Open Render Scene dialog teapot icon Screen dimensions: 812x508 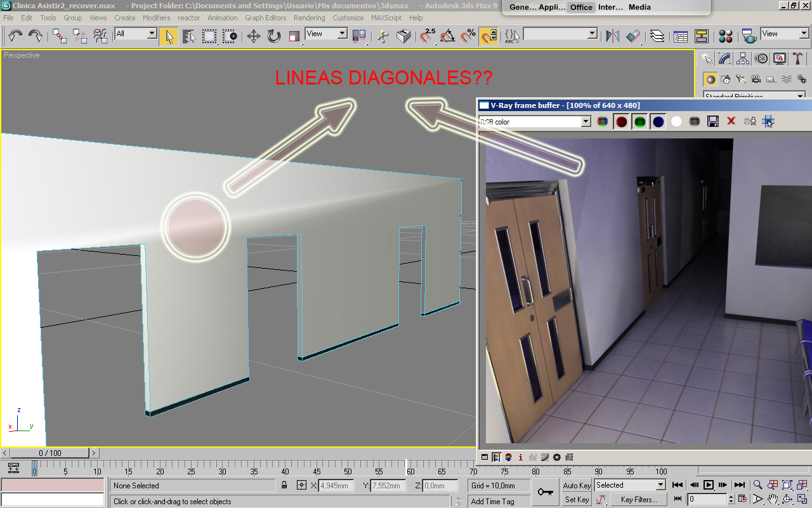tap(750, 36)
